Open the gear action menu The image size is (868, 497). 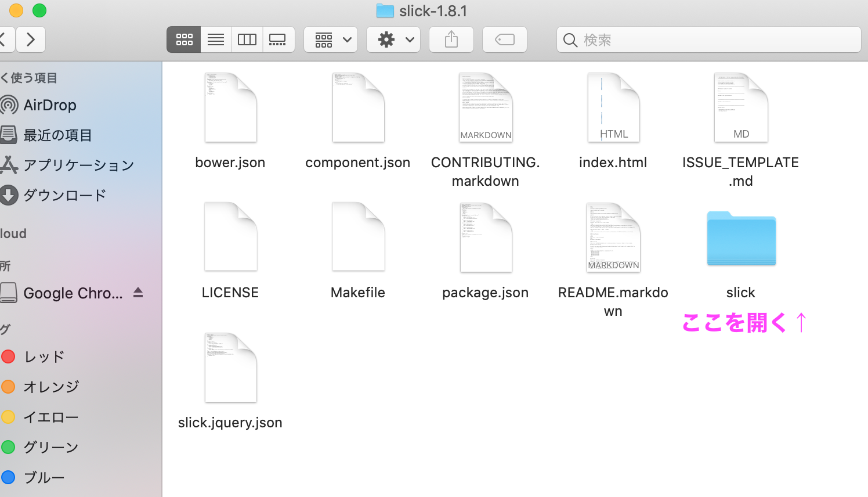(x=393, y=39)
